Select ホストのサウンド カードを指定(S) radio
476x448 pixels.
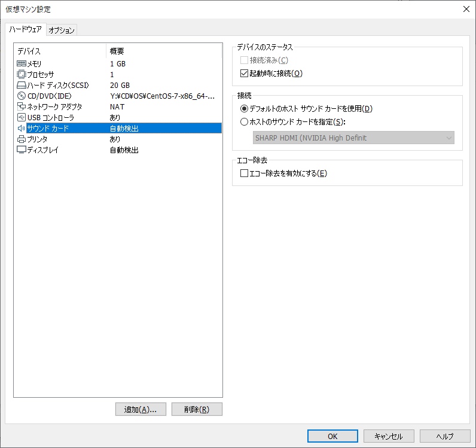click(244, 122)
